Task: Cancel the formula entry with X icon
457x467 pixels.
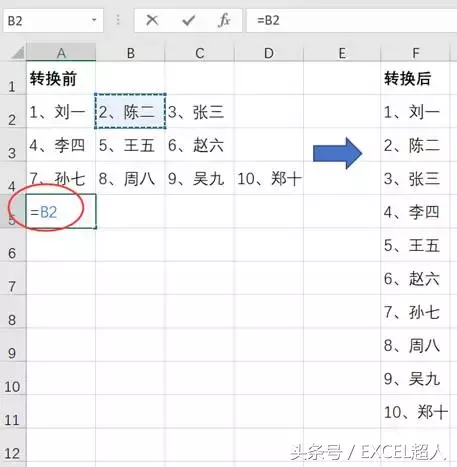Action: [x=152, y=20]
